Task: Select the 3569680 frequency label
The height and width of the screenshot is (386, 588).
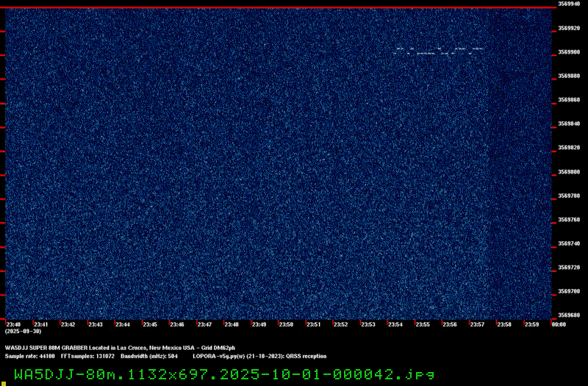Action: 569,315
